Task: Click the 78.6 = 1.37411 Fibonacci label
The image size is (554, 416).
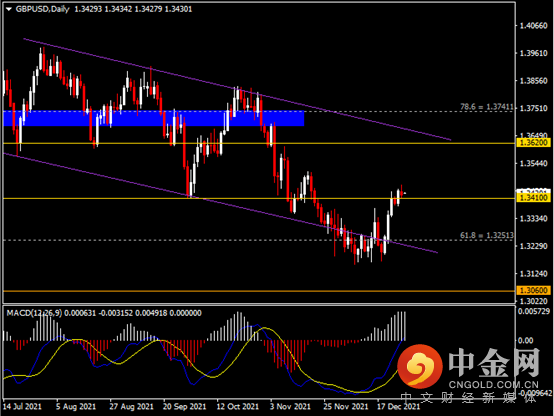Action: click(x=487, y=106)
